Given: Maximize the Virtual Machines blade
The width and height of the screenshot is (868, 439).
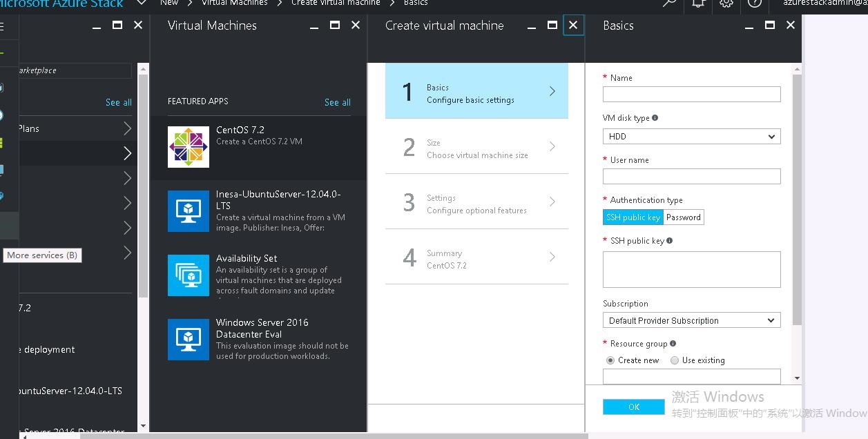Looking at the screenshot, I should 335,26.
